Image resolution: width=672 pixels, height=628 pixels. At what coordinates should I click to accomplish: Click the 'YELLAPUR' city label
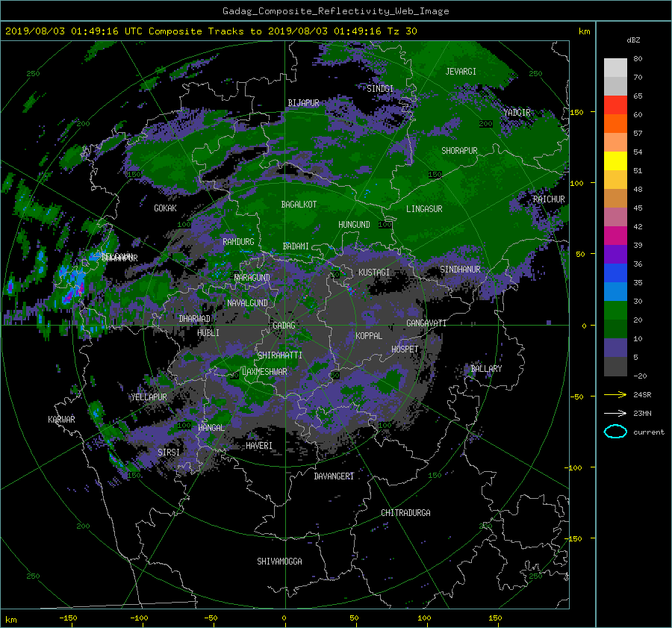pos(149,397)
